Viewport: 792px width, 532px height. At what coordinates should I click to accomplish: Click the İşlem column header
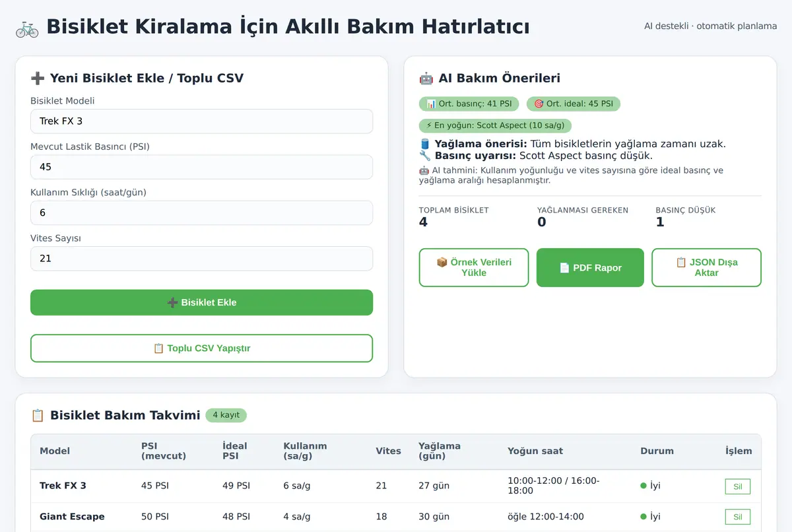click(x=739, y=451)
